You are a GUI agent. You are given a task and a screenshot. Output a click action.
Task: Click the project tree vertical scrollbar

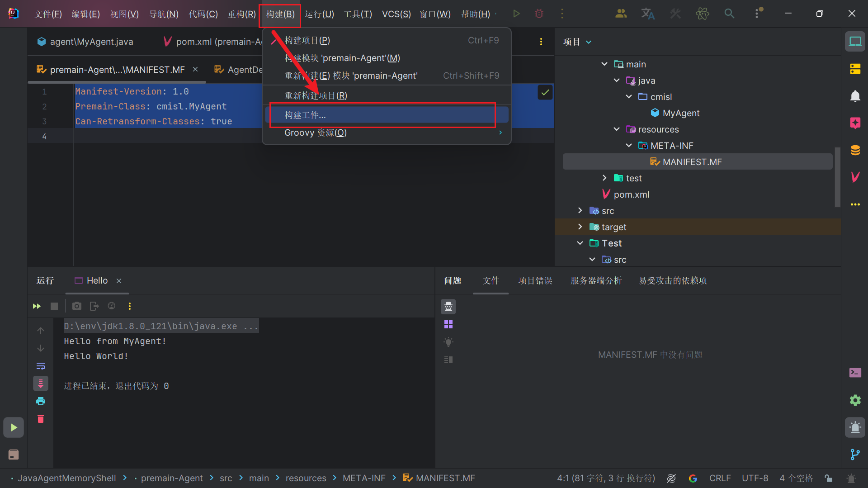coord(837,176)
